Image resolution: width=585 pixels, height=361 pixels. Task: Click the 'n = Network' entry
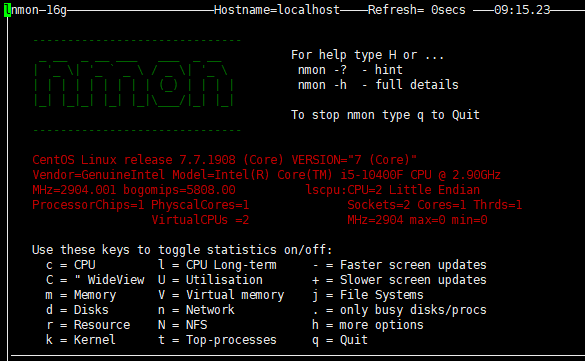196,310
